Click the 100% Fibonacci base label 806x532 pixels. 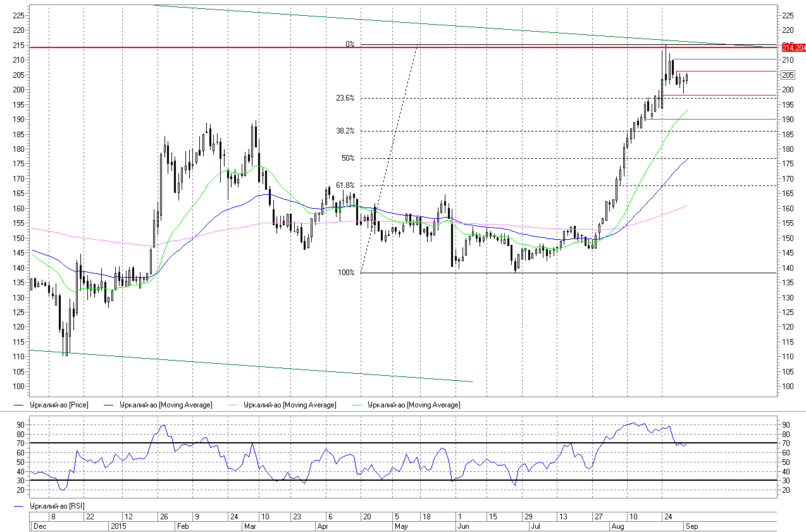pos(346,273)
